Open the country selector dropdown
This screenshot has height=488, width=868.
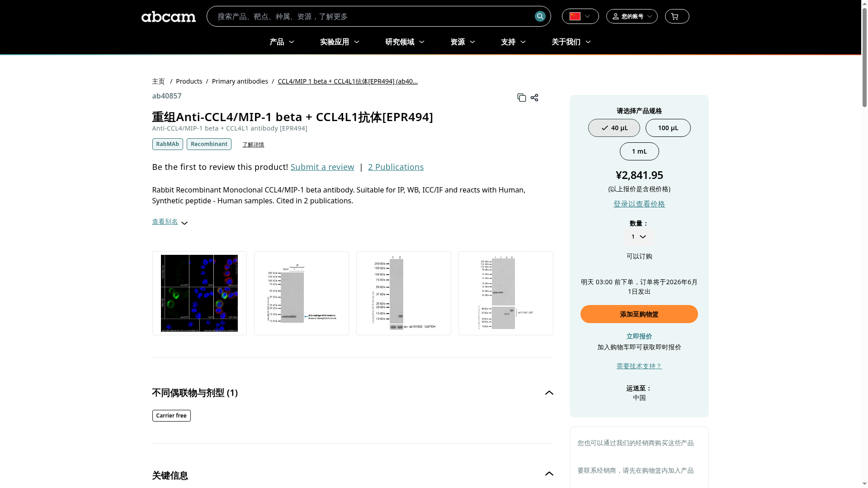click(580, 16)
